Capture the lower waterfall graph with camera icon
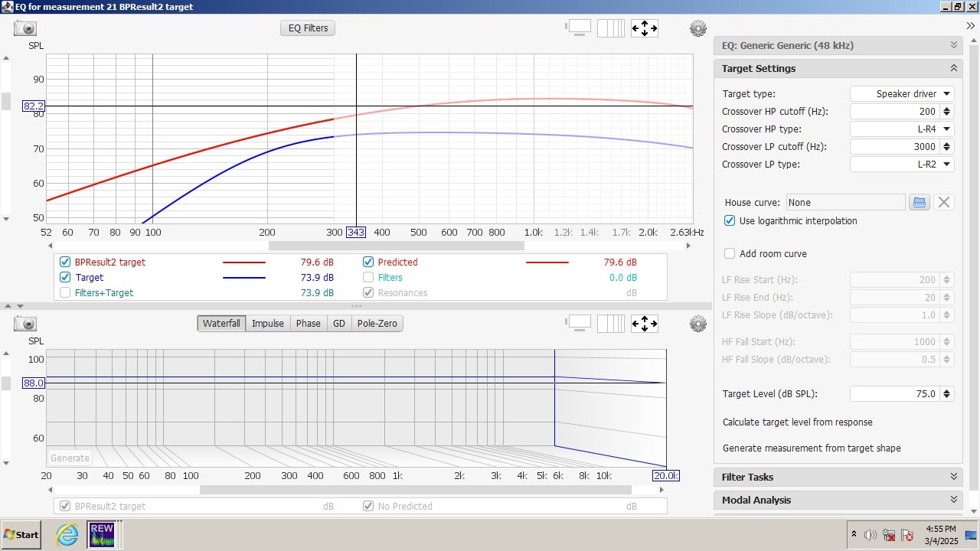The image size is (980, 551). click(x=25, y=324)
